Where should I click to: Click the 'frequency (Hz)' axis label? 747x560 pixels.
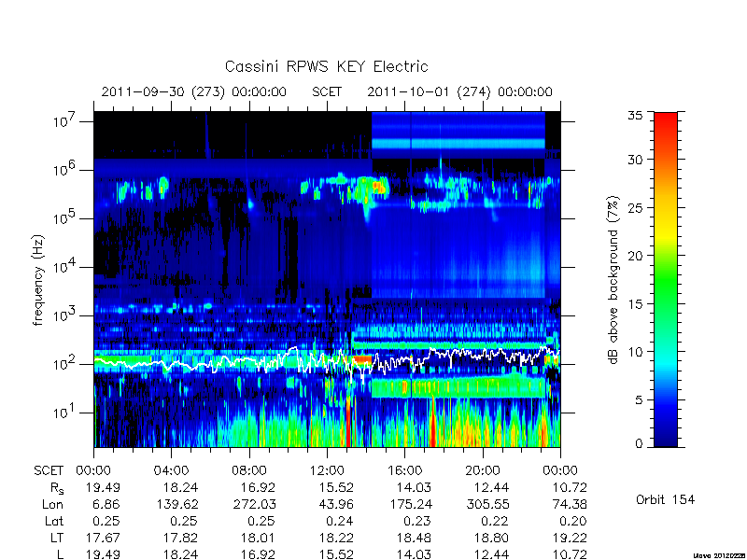[38, 280]
